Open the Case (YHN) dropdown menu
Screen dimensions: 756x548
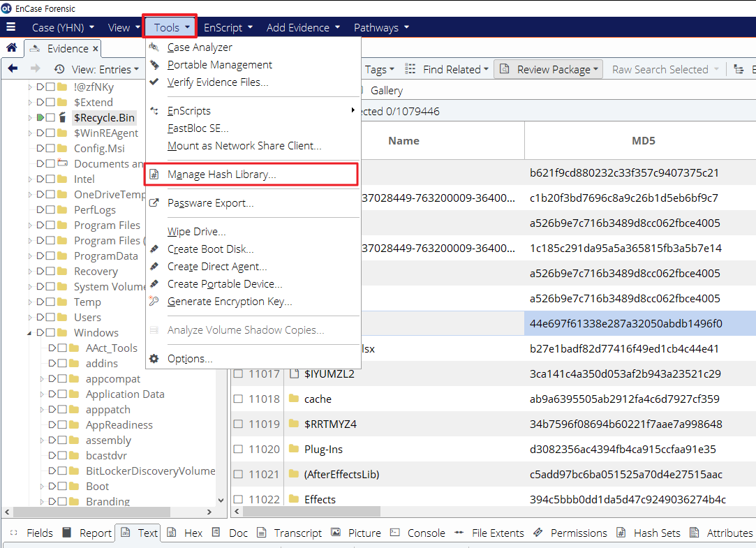point(63,27)
